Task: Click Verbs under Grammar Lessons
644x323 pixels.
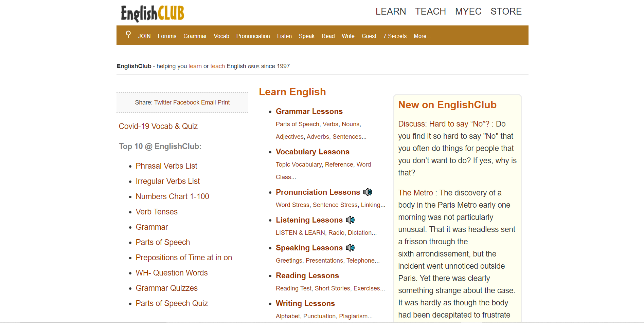Action: click(x=330, y=124)
